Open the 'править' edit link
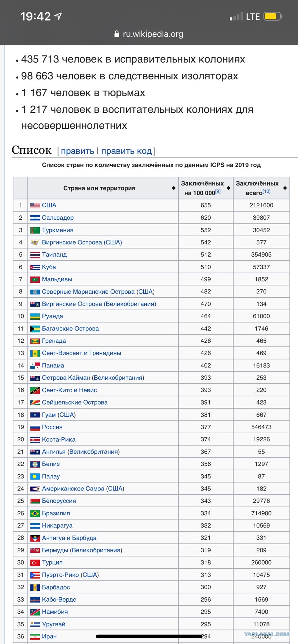 pos(77,151)
